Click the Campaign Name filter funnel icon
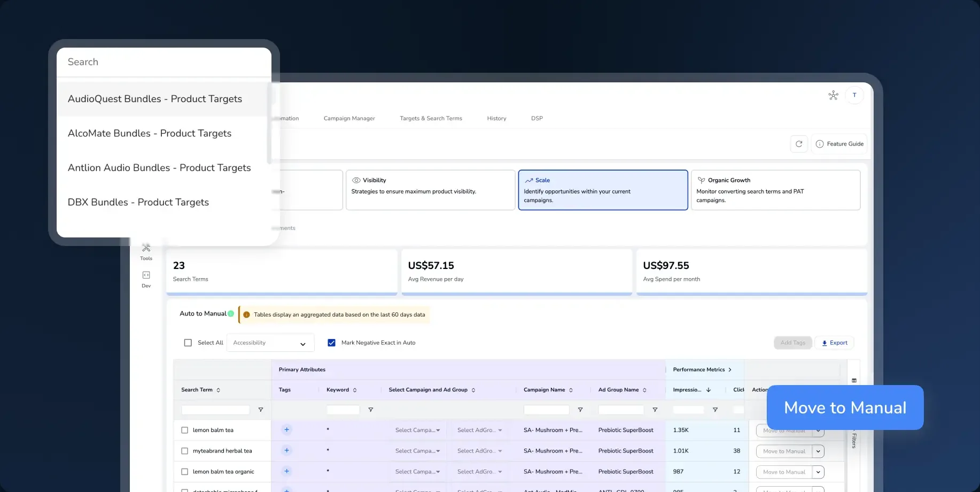The width and height of the screenshot is (980, 492). pos(580,410)
